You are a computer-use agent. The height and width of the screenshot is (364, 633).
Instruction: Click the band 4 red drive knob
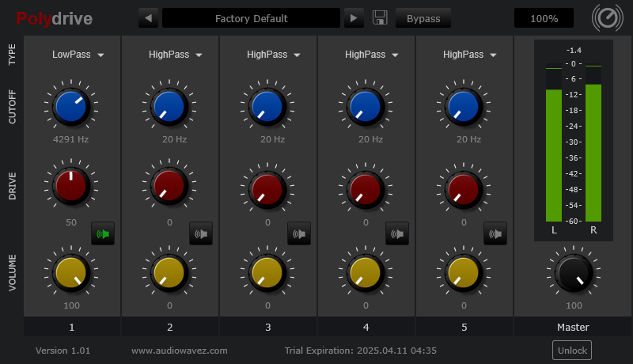(x=366, y=190)
